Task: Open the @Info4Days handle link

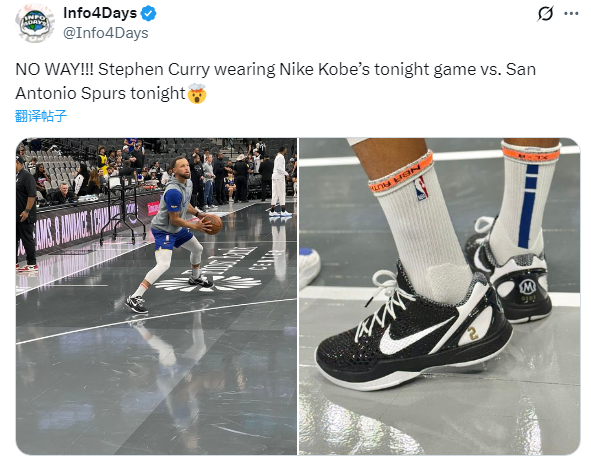Action: pyautogui.click(x=106, y=33)
